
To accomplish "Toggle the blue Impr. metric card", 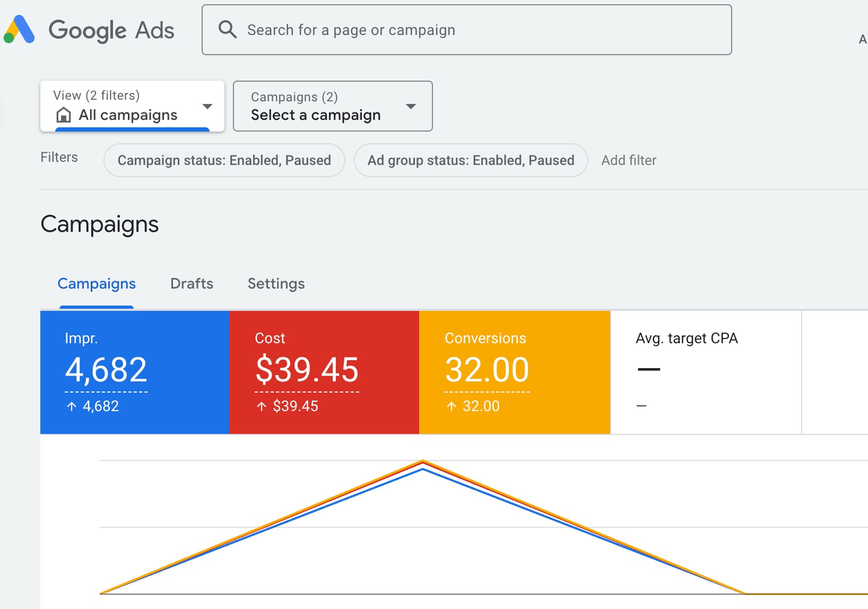I will (x=135, y=372).
